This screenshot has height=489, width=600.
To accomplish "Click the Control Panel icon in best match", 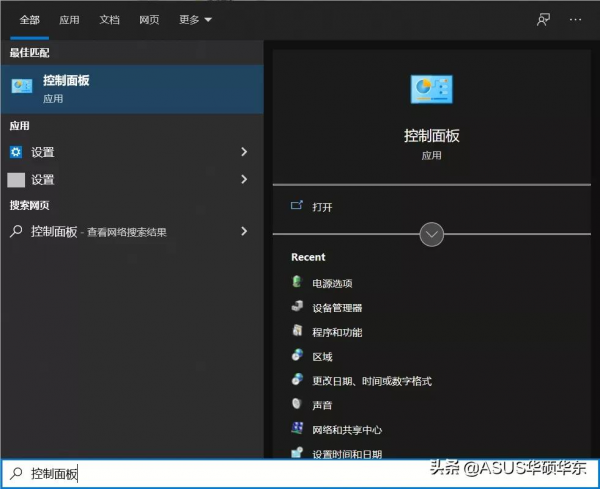I will pos(22,86).
